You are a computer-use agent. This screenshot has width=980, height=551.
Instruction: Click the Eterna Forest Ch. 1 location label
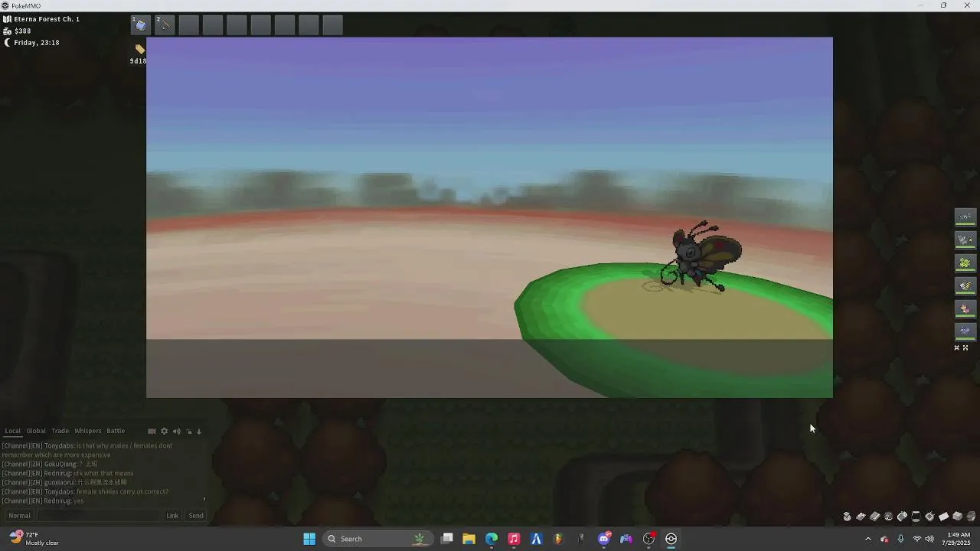[x=47, y=19]
